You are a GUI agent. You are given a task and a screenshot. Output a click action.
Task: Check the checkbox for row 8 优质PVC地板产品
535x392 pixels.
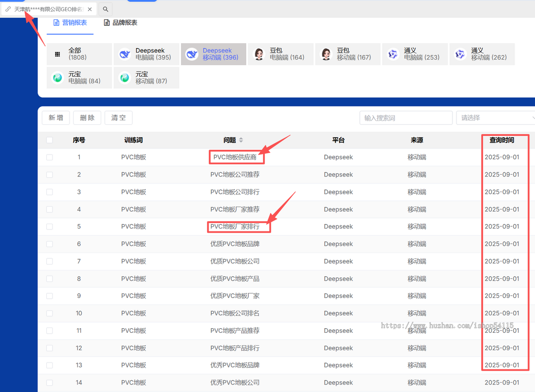49,279
